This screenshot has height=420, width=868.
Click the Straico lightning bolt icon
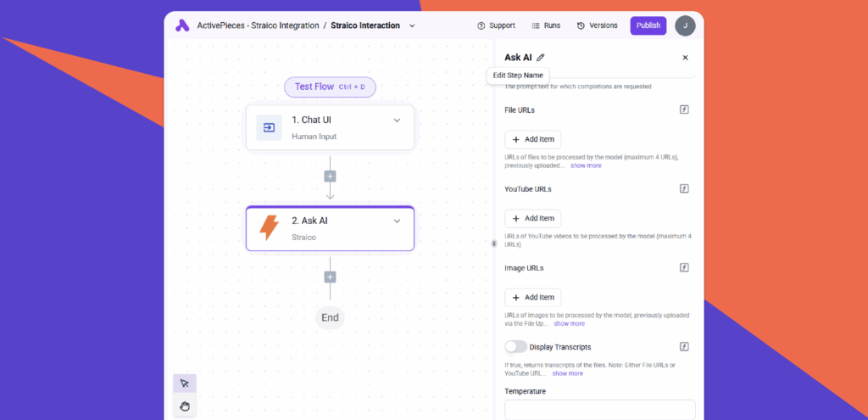[x=269, y=228]
